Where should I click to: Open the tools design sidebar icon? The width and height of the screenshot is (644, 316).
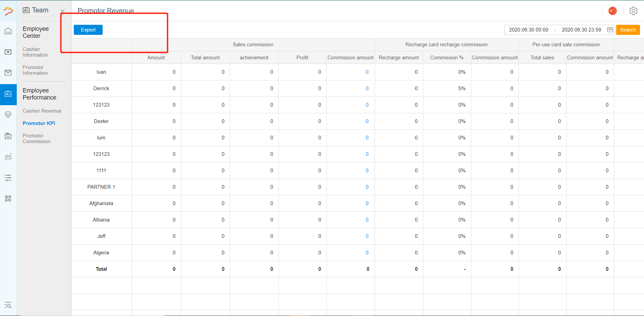tap(8, 198)
